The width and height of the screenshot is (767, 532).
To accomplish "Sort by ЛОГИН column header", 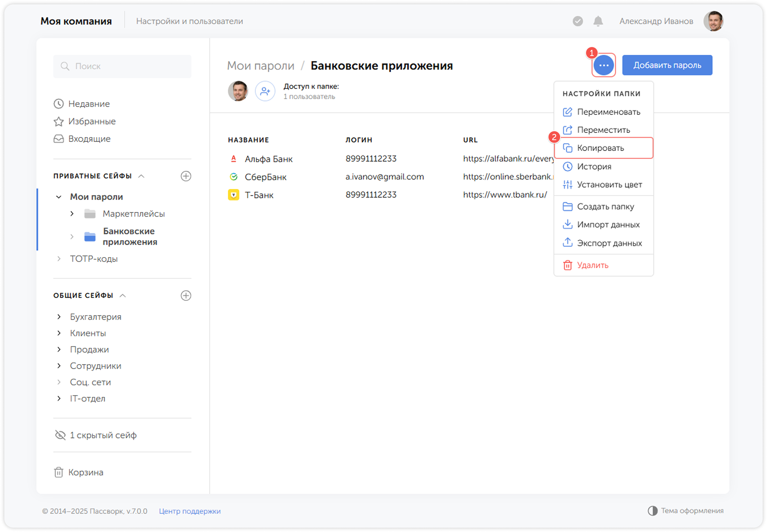I will pos(359,140).
